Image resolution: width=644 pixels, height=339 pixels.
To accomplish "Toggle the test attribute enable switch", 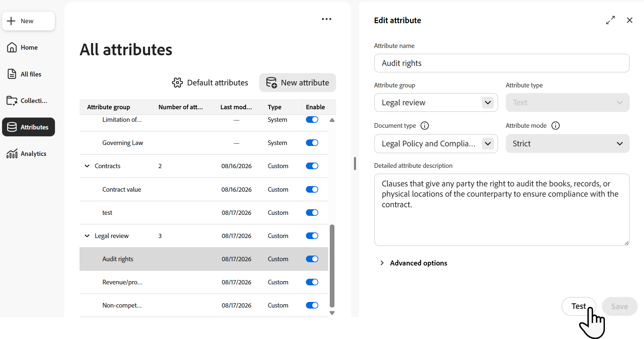I will pos(312,213).
